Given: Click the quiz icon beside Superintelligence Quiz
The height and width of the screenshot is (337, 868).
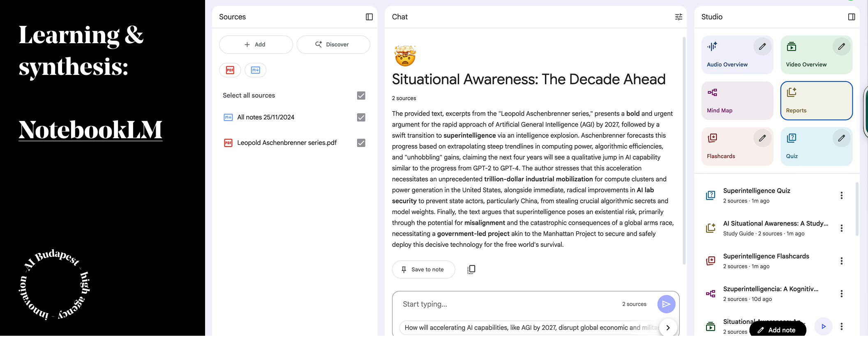Looking at the screenshot, I should [711, 195].
